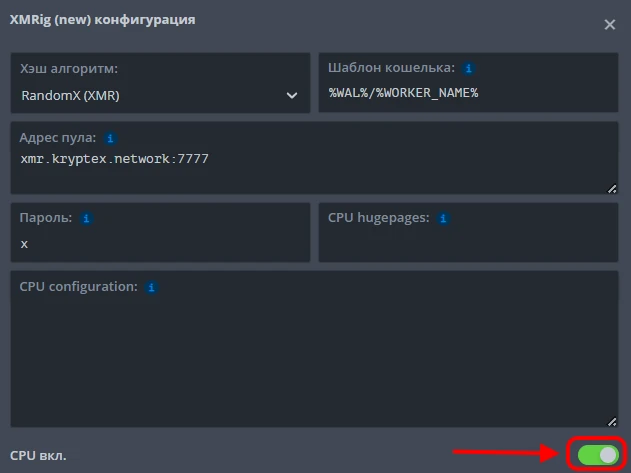
Task: Show info for Шаблон кошелька
Action: [x=469, y=69]
